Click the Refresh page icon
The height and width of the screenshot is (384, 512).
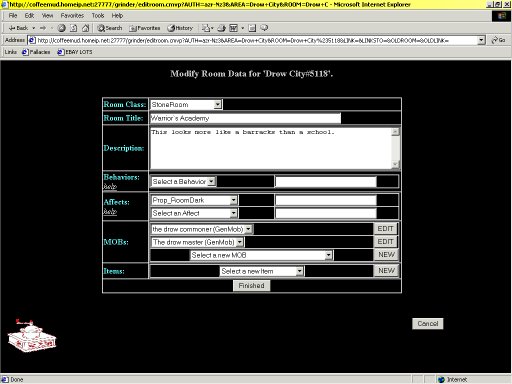tap(73, 28)
